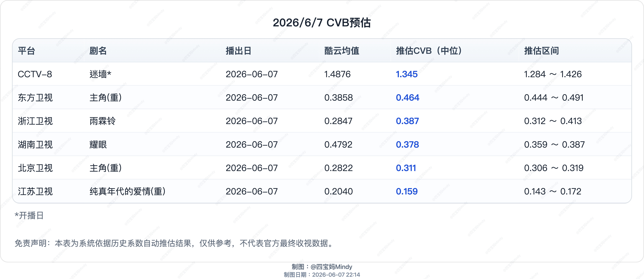Click the blue CVB value '0.311'
This screenshot has width=644, height=279.
click(406, 168)
